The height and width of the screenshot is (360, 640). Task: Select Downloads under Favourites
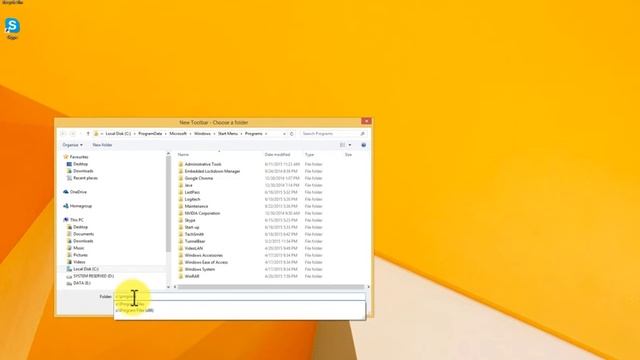[x=83, y=171]
